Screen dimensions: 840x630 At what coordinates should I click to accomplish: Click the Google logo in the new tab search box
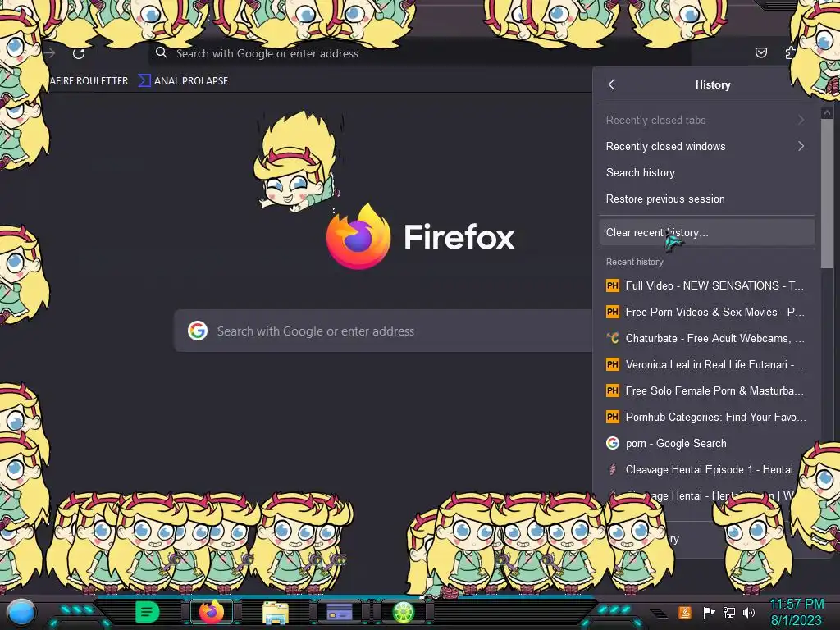click(x=197, y=331)
